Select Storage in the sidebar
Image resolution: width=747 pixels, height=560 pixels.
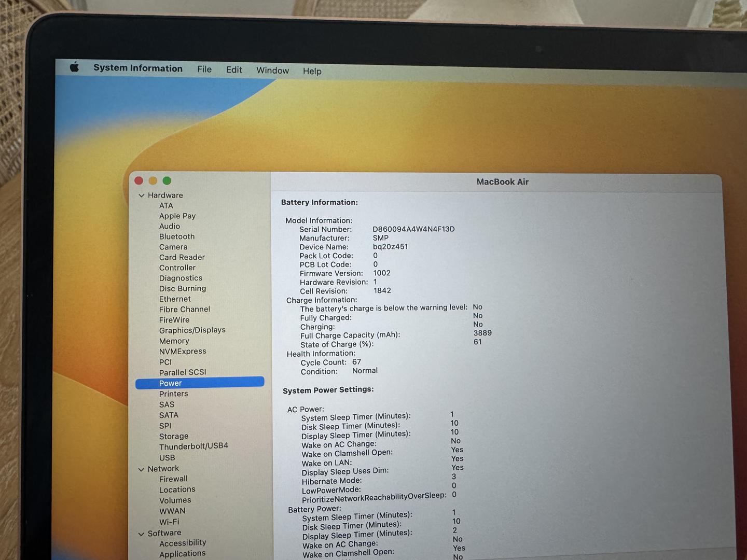click(174, 436)
